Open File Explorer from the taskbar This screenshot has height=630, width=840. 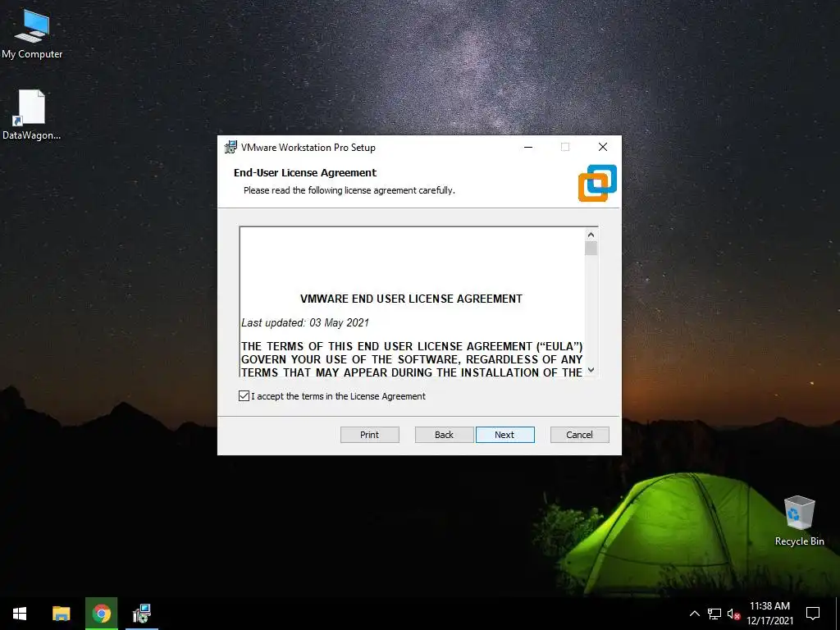coord(61,614)
